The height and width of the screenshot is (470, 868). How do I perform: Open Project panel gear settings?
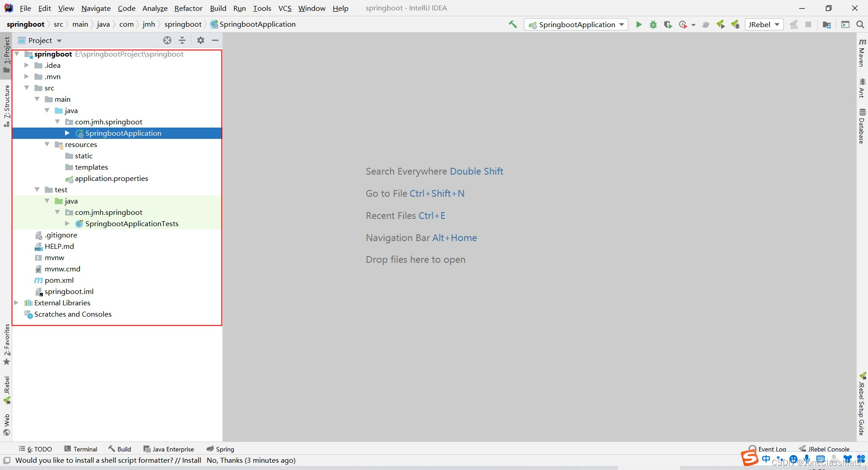201,40
